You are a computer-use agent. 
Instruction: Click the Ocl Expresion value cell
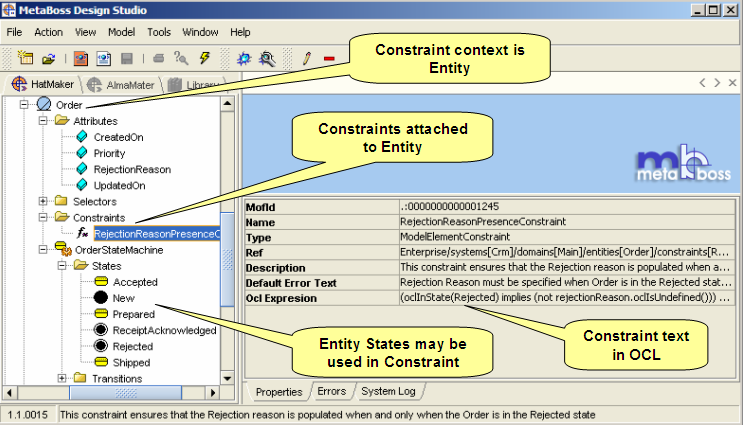tap(567, 298)
